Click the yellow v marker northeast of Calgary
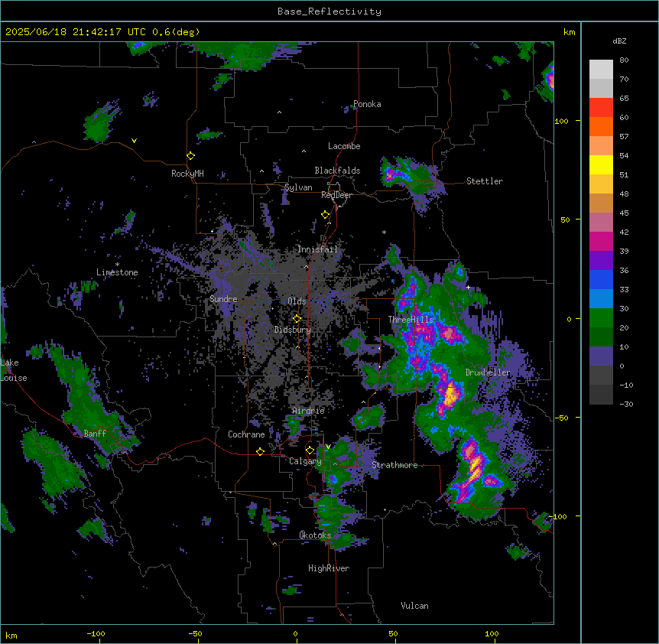The height and width of the screenshot is (644, 659). 328,447
